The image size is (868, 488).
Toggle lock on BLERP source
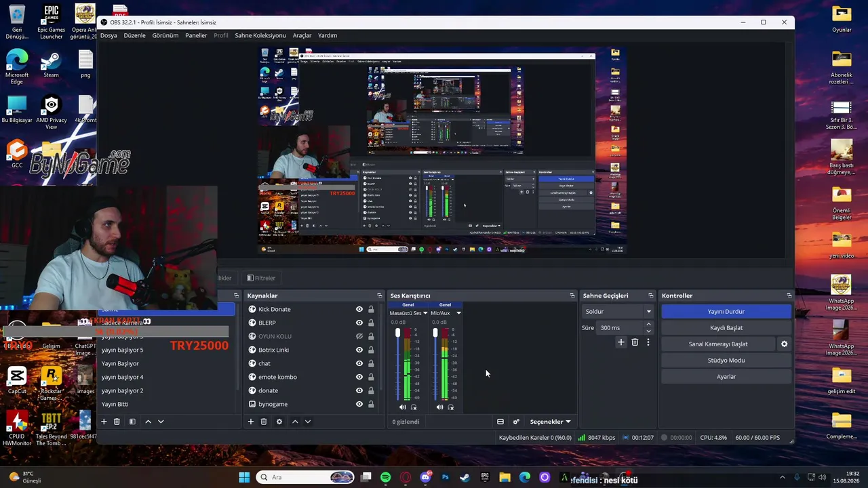371,323
